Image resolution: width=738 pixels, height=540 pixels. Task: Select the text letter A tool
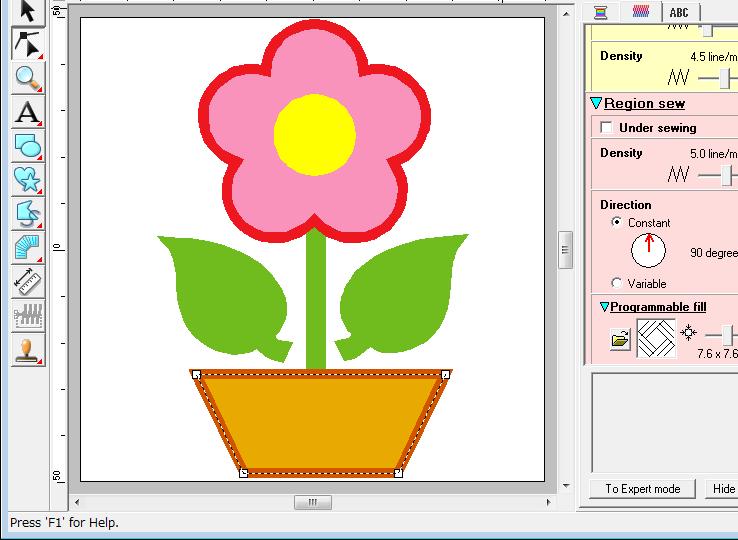(28, 112)
